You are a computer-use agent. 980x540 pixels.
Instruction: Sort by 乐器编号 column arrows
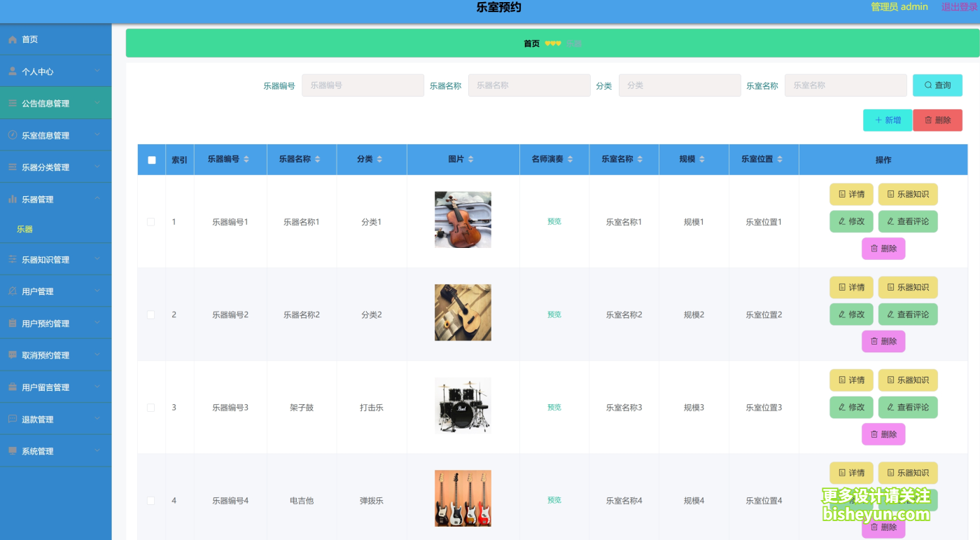pos(246,160)
